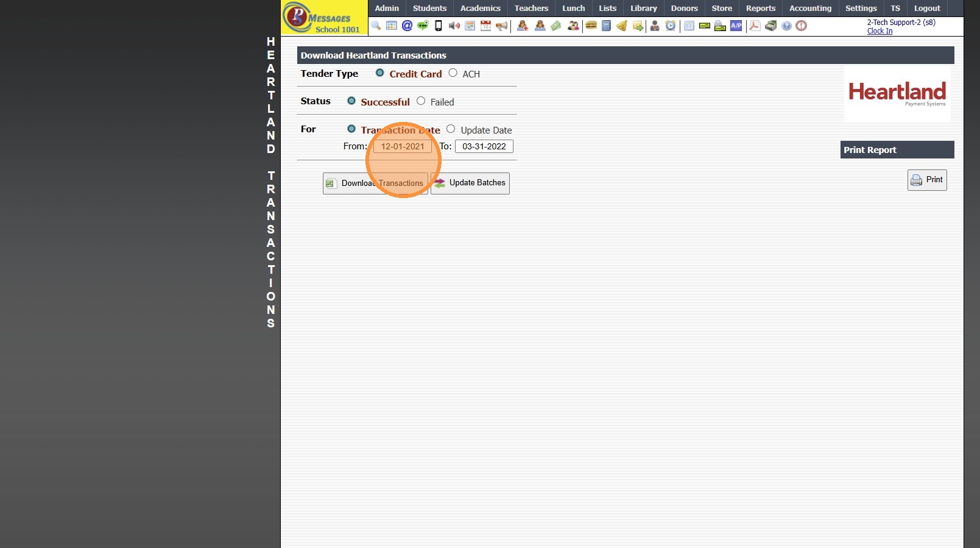Select the ACH tender type
This screenshot has height=548, width=980.
(x=453, y=73)
